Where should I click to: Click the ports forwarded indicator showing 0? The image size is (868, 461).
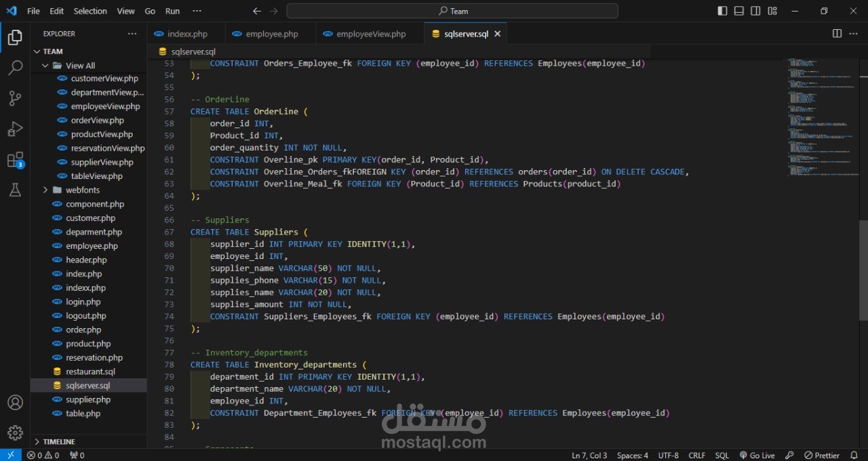click(77, 455)
